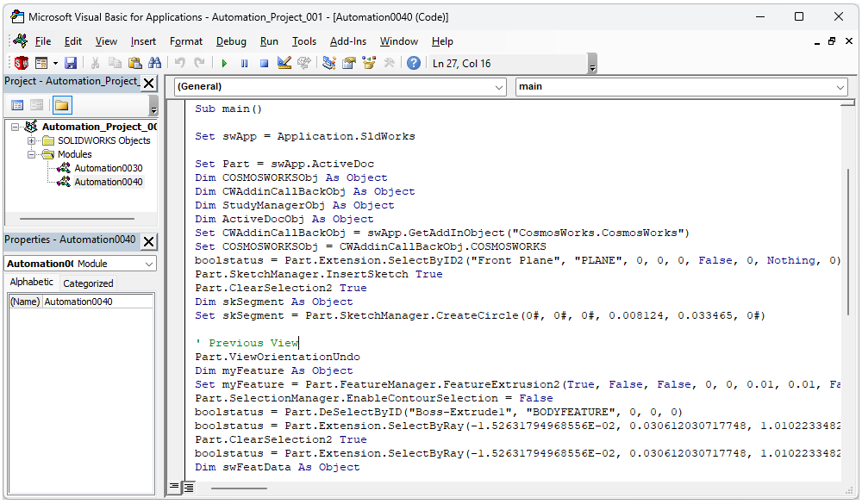Image resolution: width=862 pixels, height=504 pixels.
Task: Click the VBA system menu icon beside File
Action: click(21, 40)
